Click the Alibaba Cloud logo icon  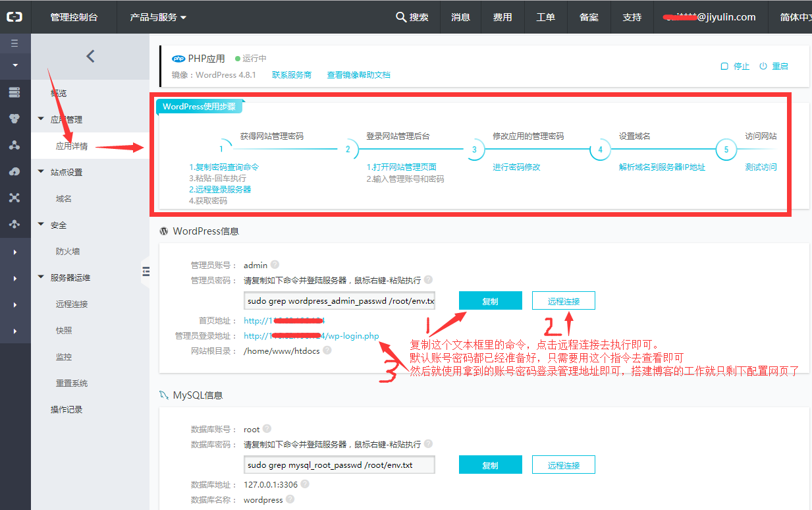(x=14, y=16)
